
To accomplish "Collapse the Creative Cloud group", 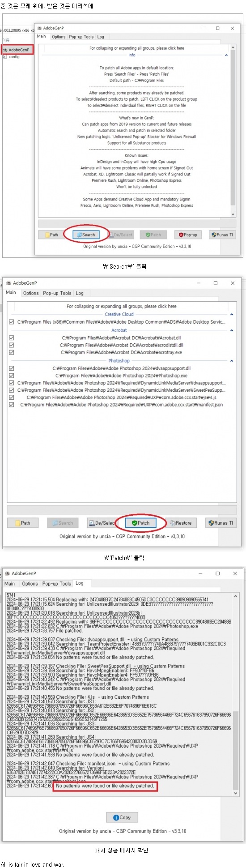I will (x=231, y=314).
